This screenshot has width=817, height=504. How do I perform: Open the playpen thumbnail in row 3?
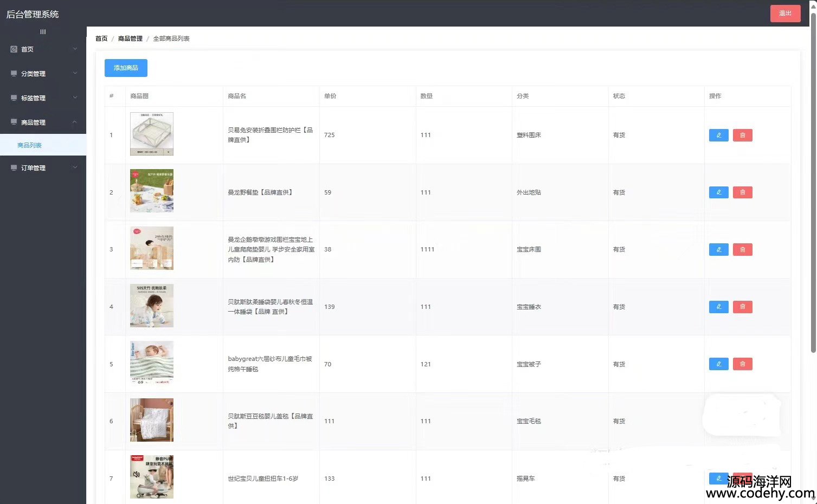pos(152,248)
